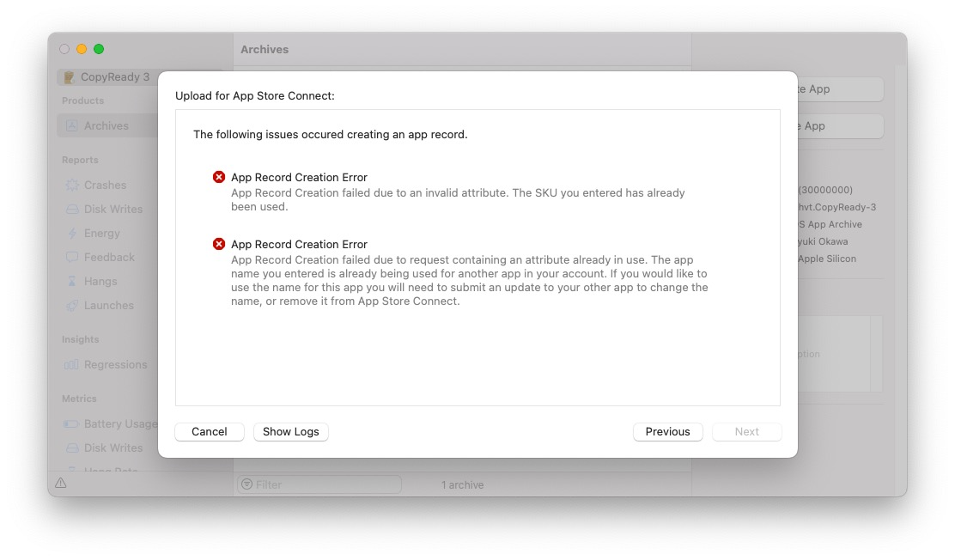The width and height of the screenshot is (955, 560).
Task: Open the CopyReady 3 product selector
Action: 107,76
